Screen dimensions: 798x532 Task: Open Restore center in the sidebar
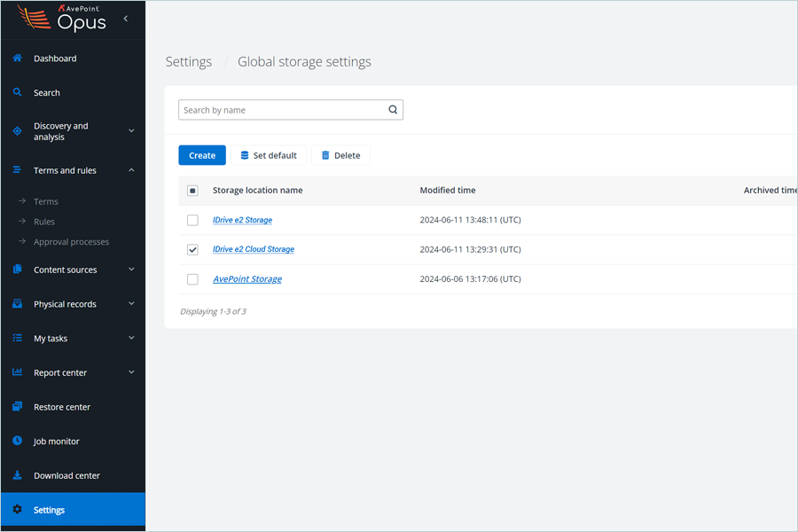tap(61, 407)
